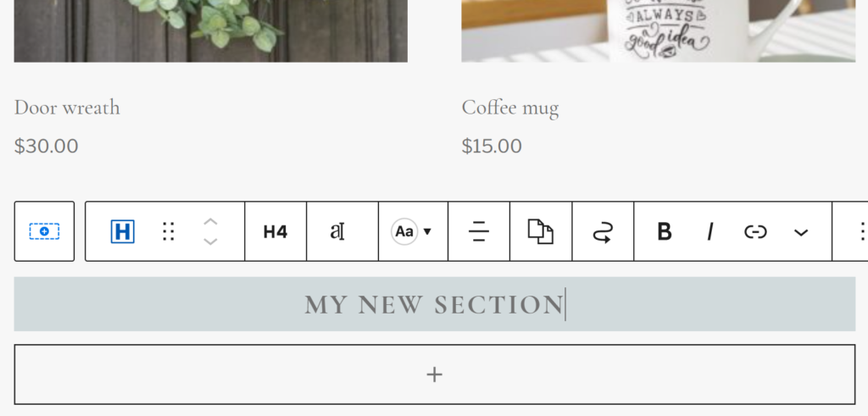The image size is (868, 416).
Task: Select the coffee mug product image
Action: (658, 31)
